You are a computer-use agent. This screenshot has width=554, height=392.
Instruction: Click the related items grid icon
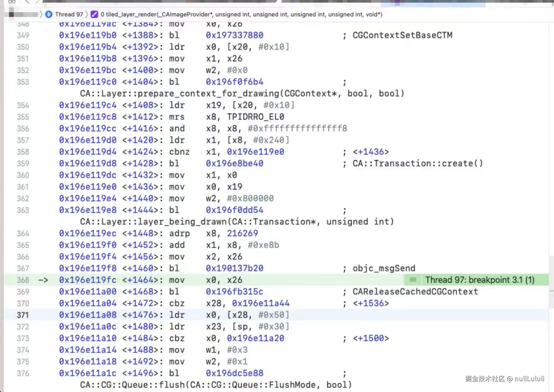[x=12, y=2]
